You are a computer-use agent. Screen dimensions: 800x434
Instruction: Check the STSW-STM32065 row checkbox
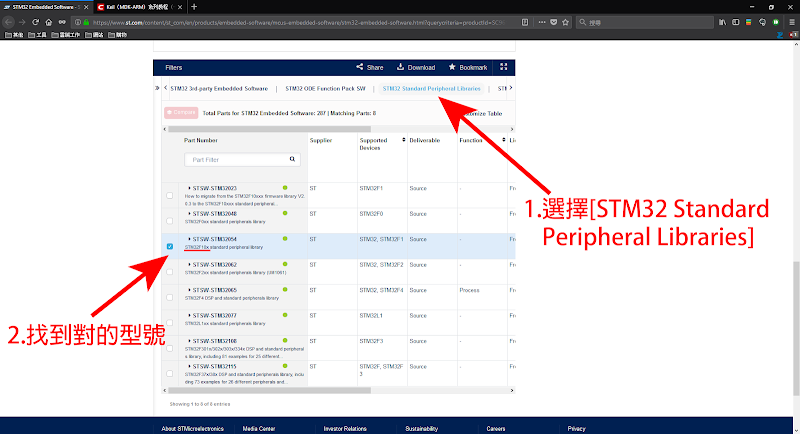(169, 297)
